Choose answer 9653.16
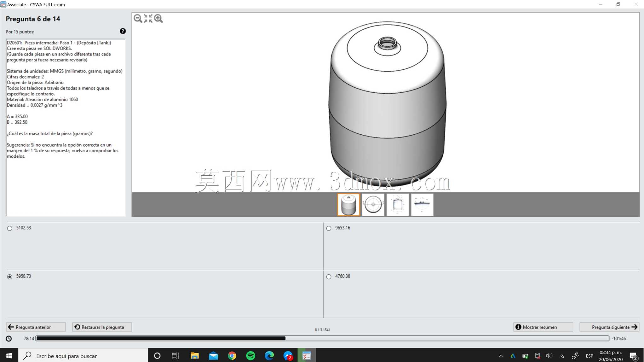This screenshot has height=362, width=644. tap(329, 228)
